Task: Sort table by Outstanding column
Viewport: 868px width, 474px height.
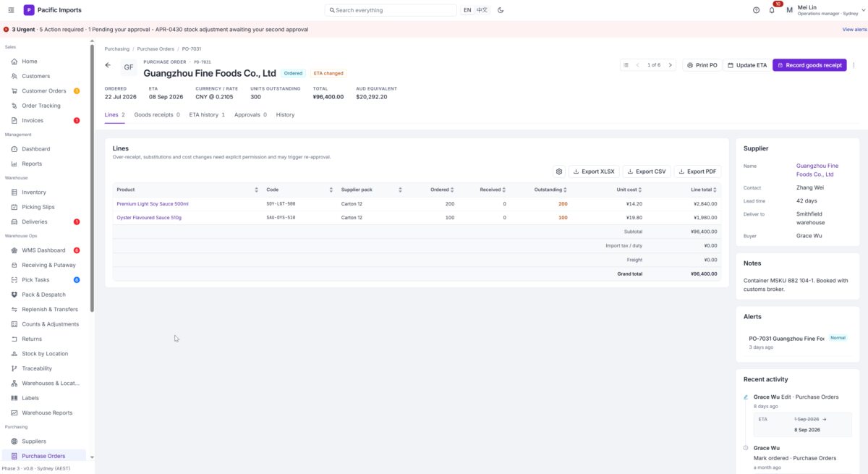Action: (540, 190)
